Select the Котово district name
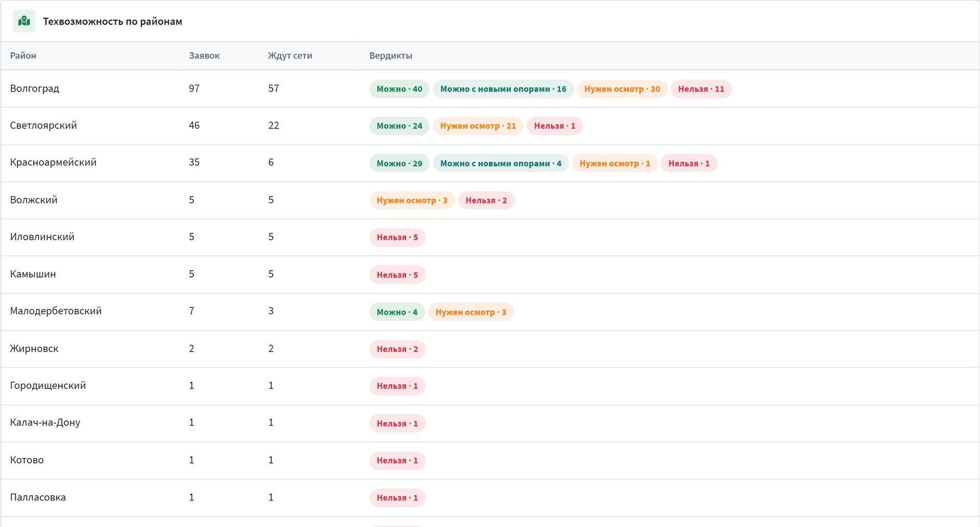 point(27,460)
